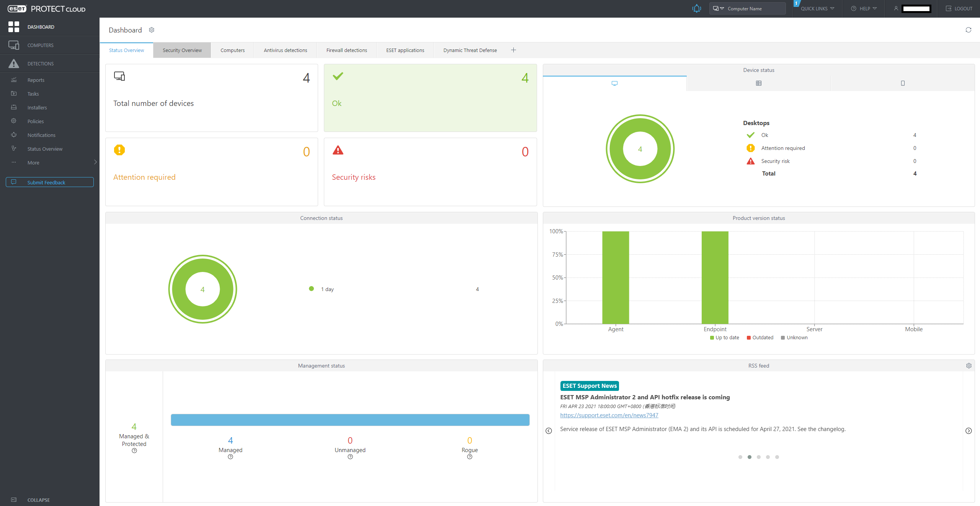Open the support.eset.com news link
Viewport: 980px width, 506px height.
(609, 415)
